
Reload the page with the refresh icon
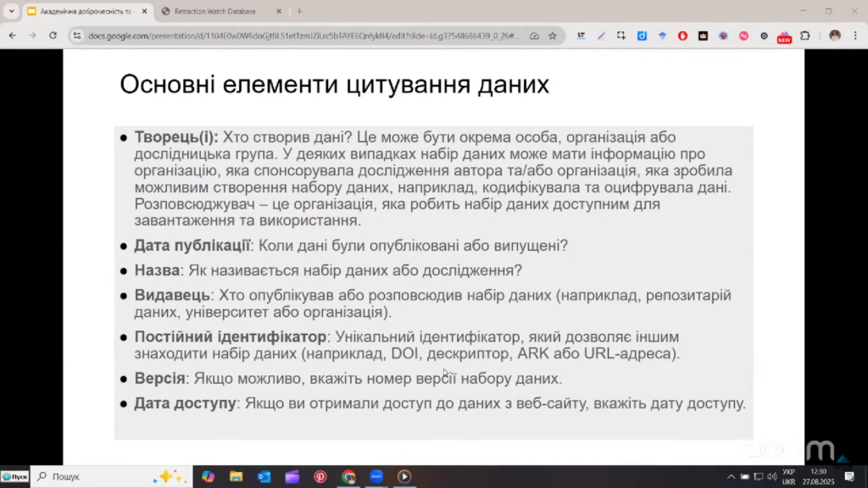coord(53,36)
